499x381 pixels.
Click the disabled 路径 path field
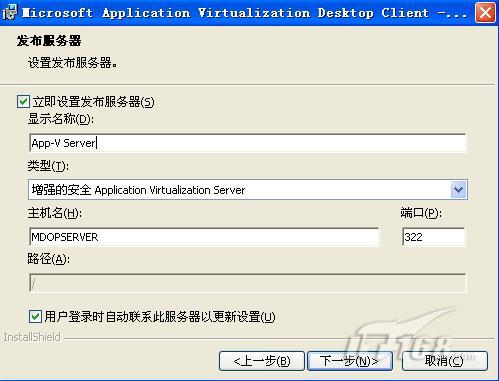pos(247,283)
